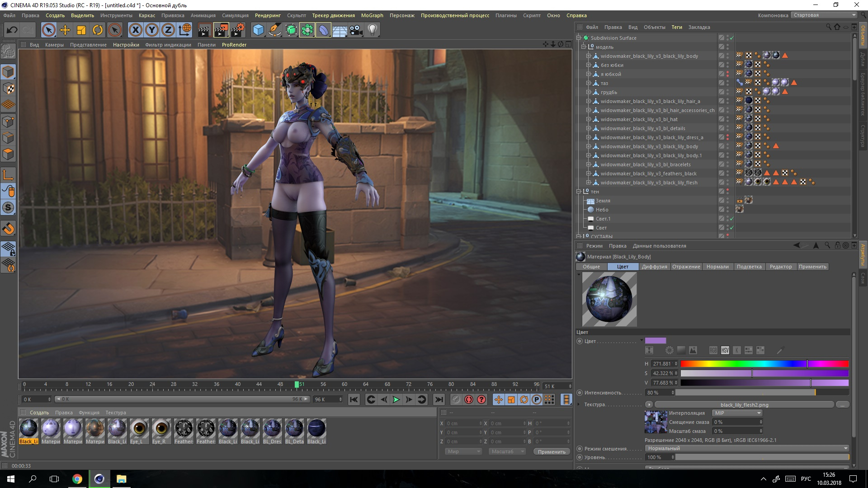Collapse the Subdivision Surface object tree
The image size is (868, 488).
(x=579, y=38)
